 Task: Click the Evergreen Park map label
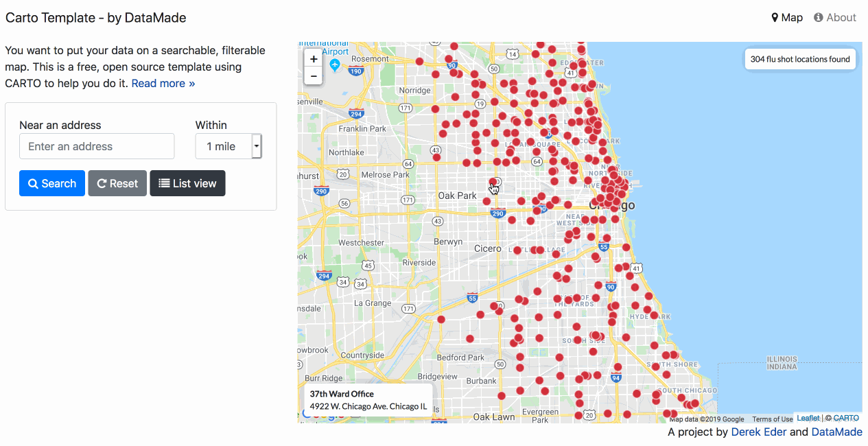coord(540,416)
